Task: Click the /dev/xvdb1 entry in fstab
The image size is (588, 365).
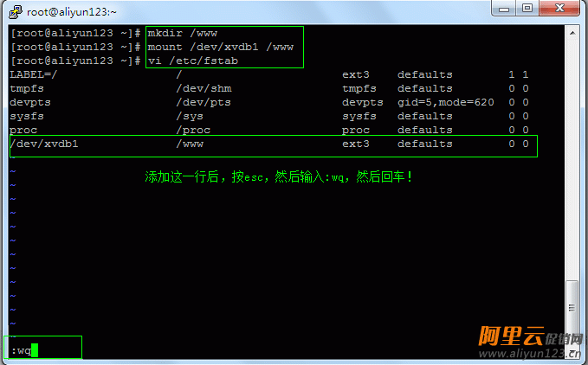Action: coord(44,144)
